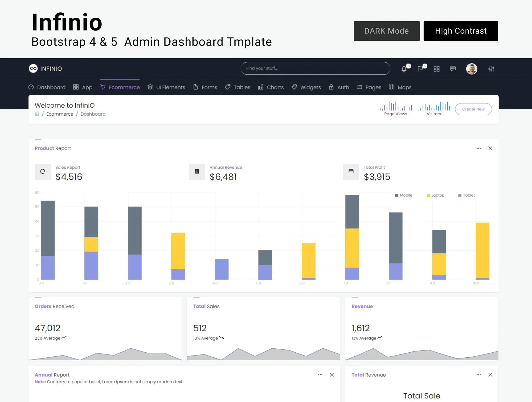Click the Total Sales trend-down arrow icon
This screenshot has height=402, width=532.
(x=221, y=338)
